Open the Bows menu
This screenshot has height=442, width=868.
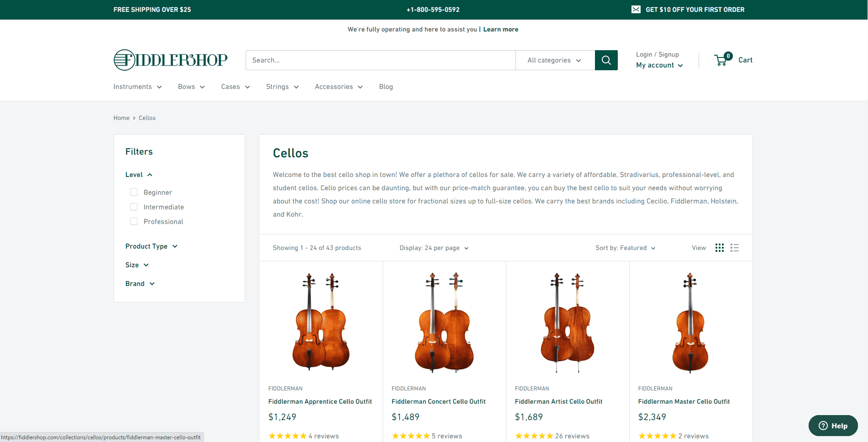pyautogui.click(x=191, y=87)
